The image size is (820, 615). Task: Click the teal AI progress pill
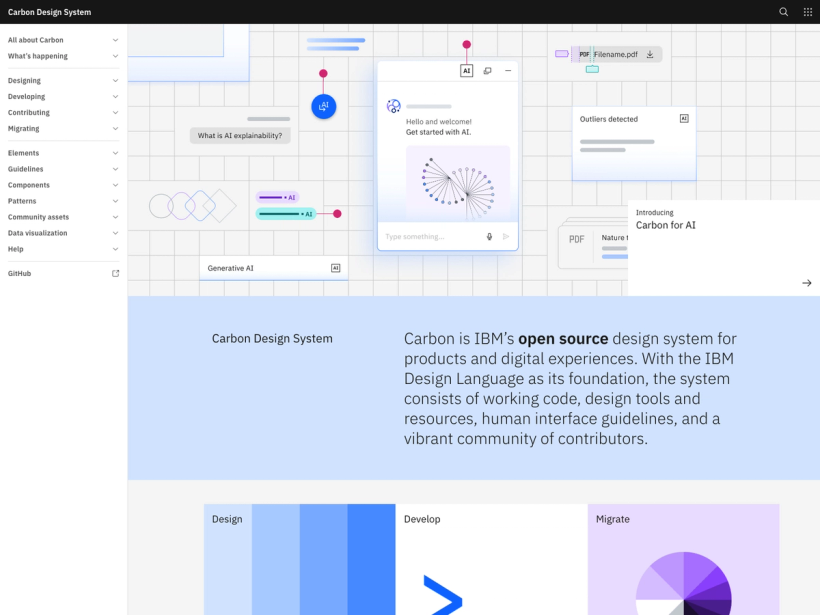pos(286,214)
